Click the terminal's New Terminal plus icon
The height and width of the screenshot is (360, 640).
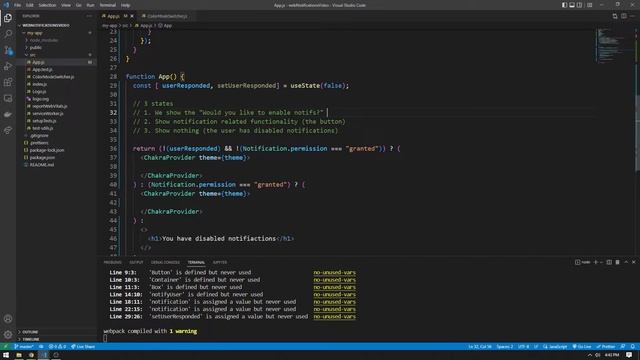pyautogui.click(x=596, y=262)
